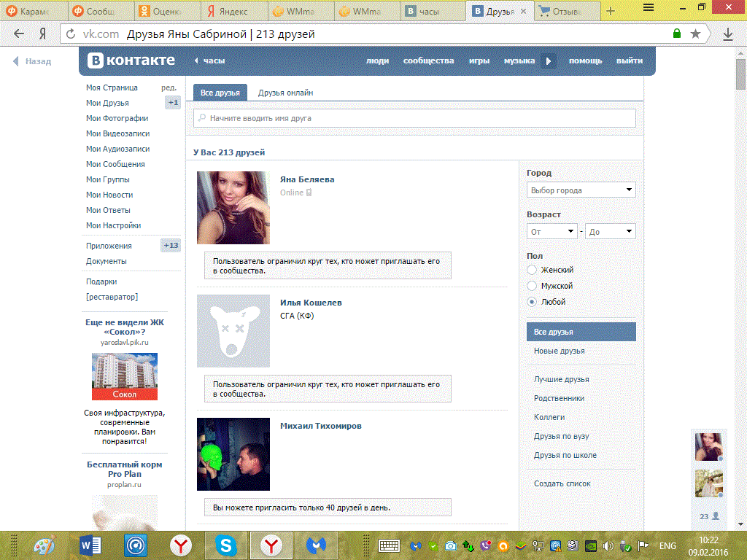Open Яна Беляева profile link
Screen dimensions: 747x560
[x=307, y=179]
